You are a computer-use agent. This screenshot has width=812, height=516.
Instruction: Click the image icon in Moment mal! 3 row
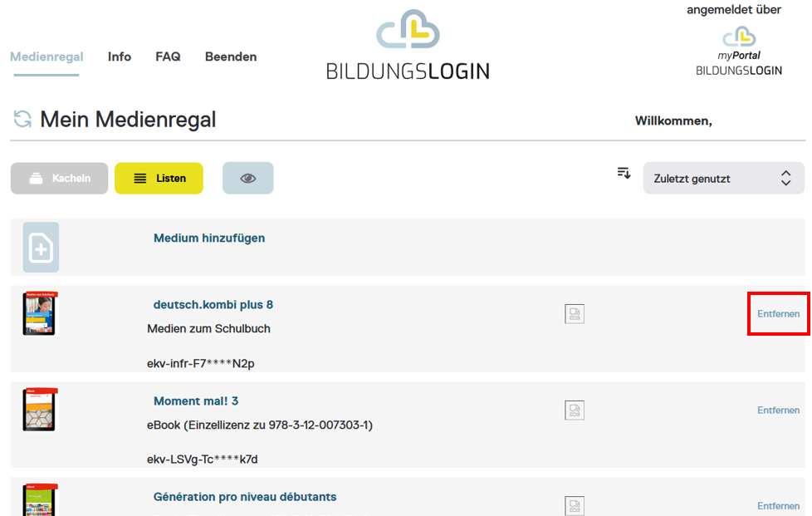(575, 410)
